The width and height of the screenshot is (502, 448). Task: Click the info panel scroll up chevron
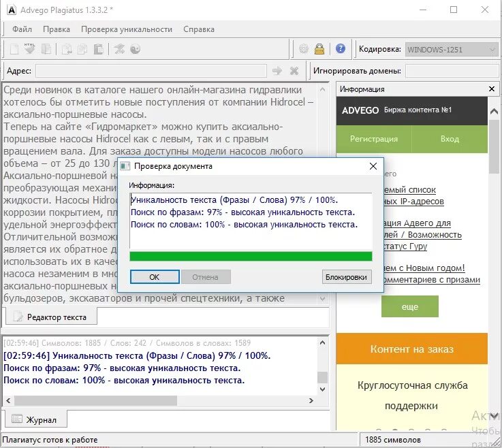click(x=494, y=111)
